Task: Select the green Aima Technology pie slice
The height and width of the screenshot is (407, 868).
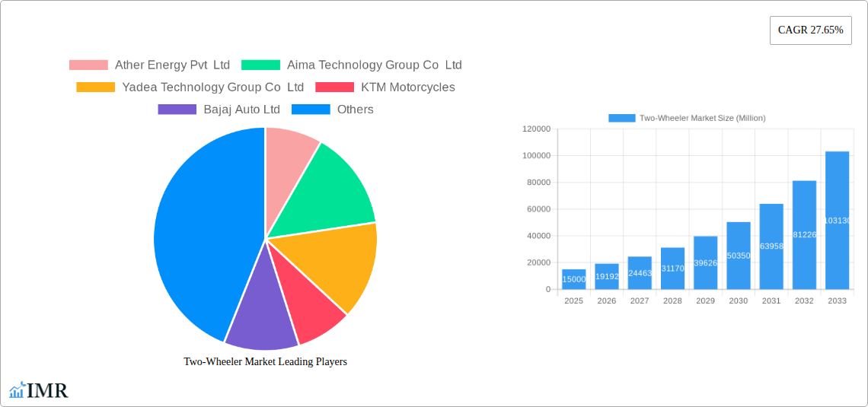Action: pyautogui.click(x=327, y=191)
